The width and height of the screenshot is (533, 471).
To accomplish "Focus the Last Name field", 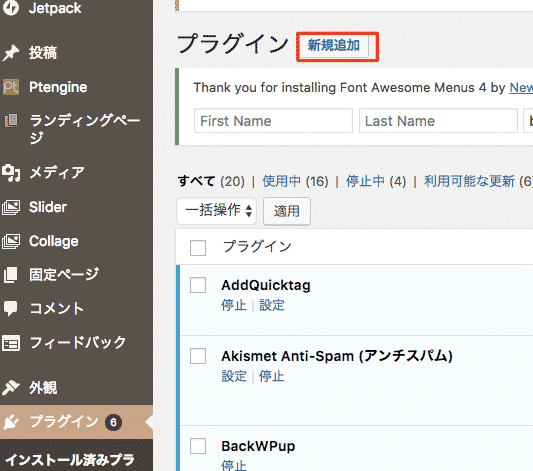I will point(439,121).
